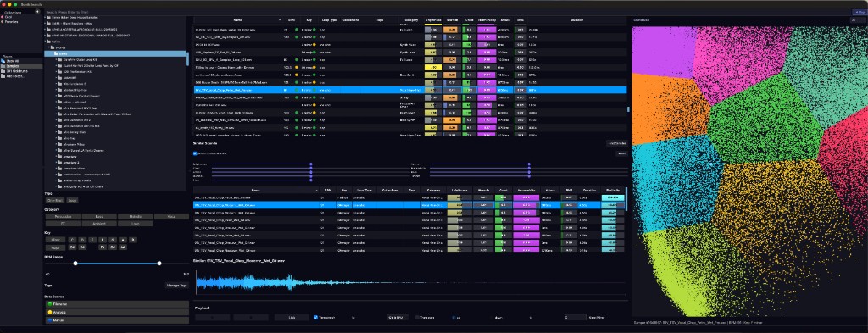Enable the Transpose checkbox in Playback

click(x=418, y=318)
